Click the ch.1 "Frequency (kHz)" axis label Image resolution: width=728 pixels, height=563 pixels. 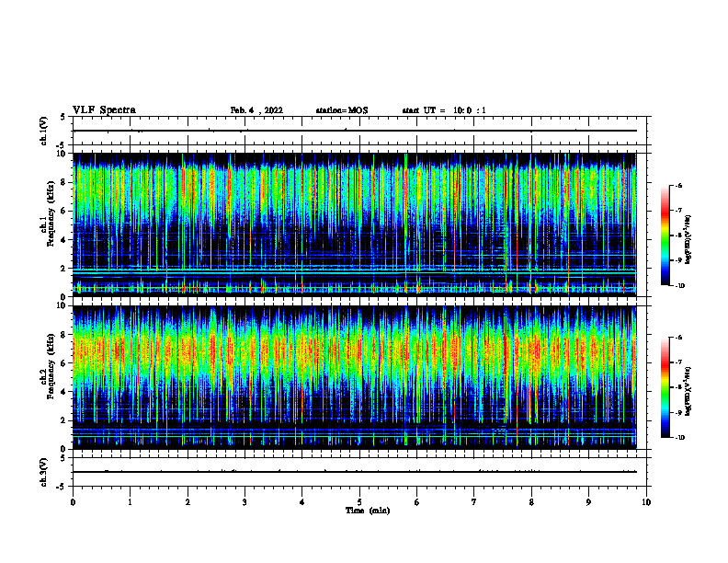[50, 213]
